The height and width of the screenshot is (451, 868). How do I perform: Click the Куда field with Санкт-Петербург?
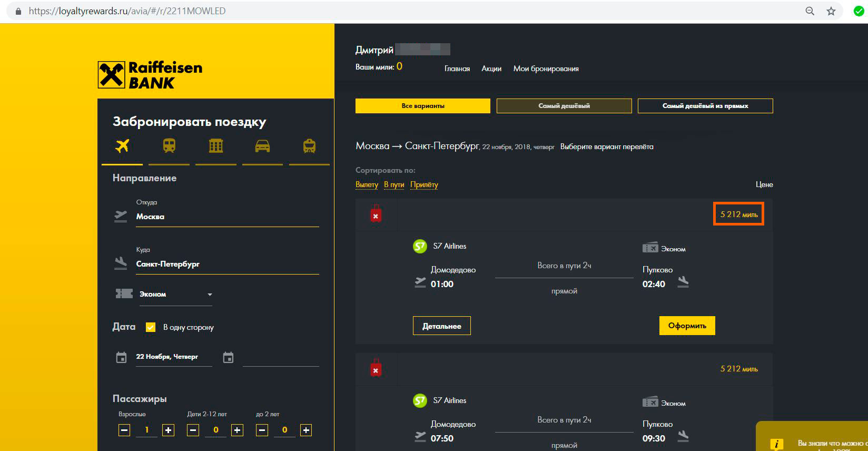[228, 264]
